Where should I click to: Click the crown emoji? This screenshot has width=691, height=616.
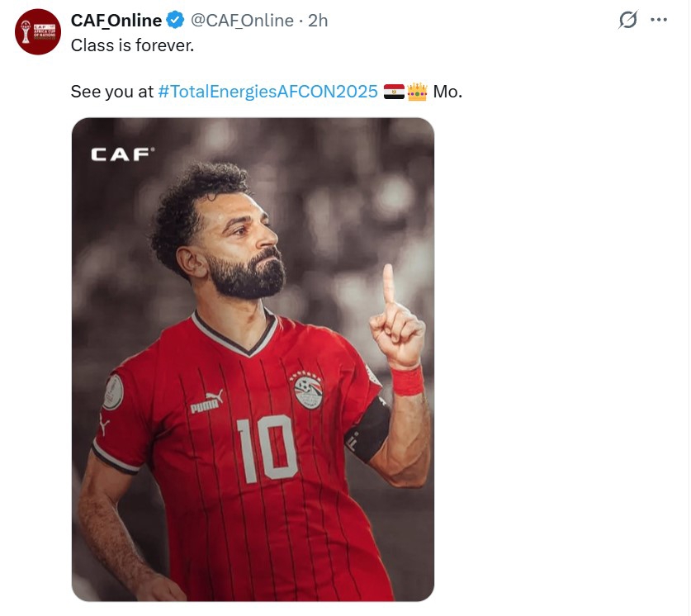click(417, 92)
